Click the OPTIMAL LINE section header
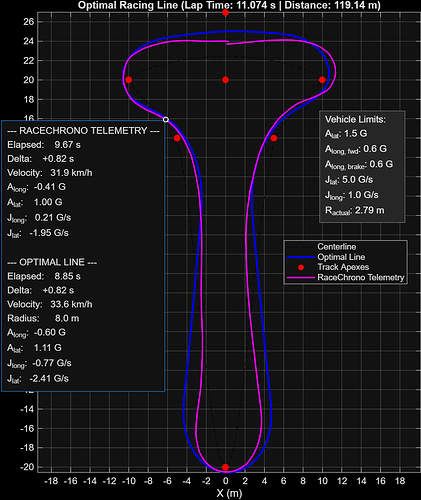Image resolution: width=421 pixels, height=500 pixels. click(x=52, y=262)
